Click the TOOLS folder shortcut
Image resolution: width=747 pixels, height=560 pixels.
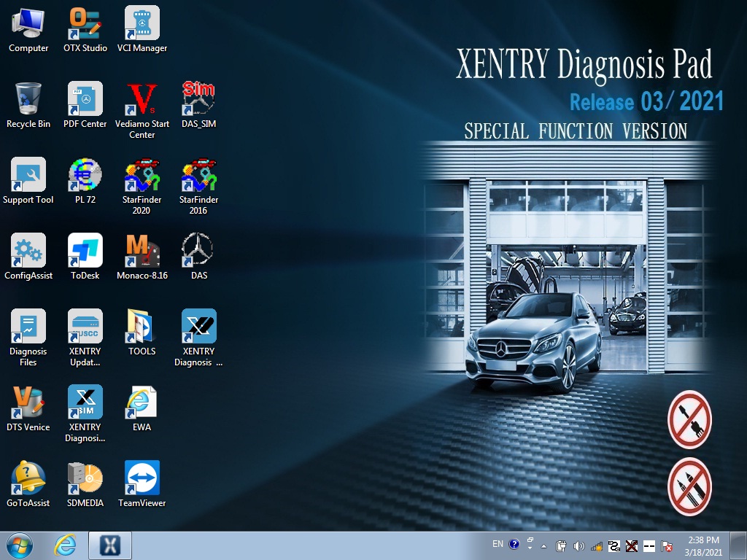pos(142,332)
